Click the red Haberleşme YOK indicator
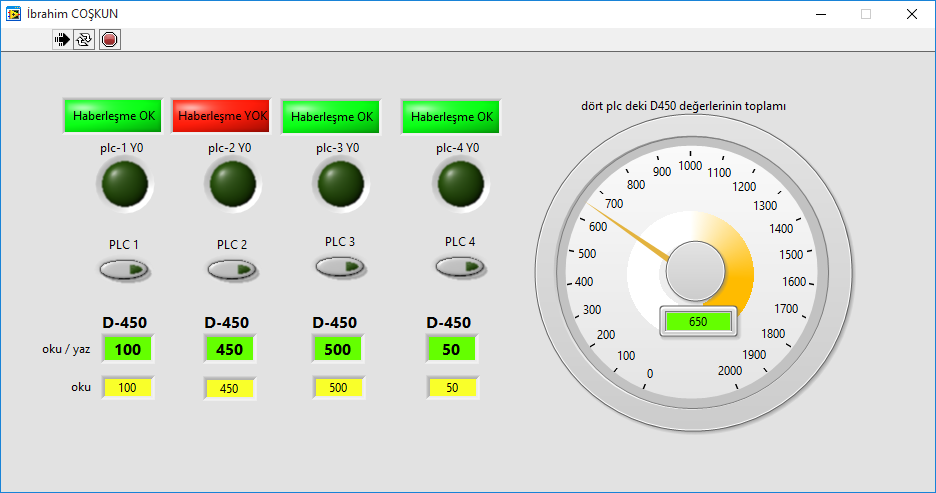 [x=221, y=116]
